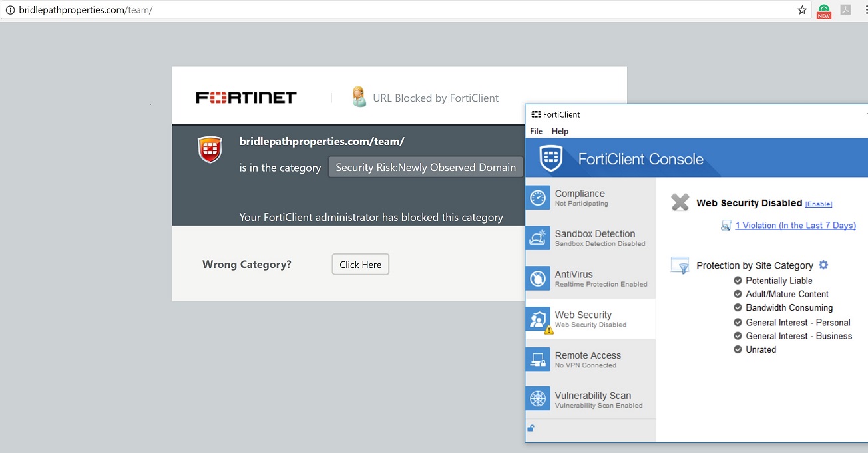
Task: Click "Wrong Category?" text
Action: tap(247, 264)
